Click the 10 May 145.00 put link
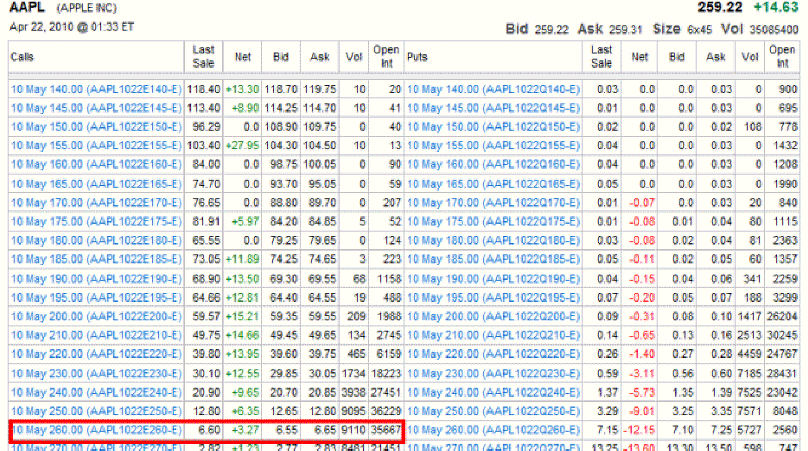The width and height of the screenshot is (808, 451). (x=494, y=109)
